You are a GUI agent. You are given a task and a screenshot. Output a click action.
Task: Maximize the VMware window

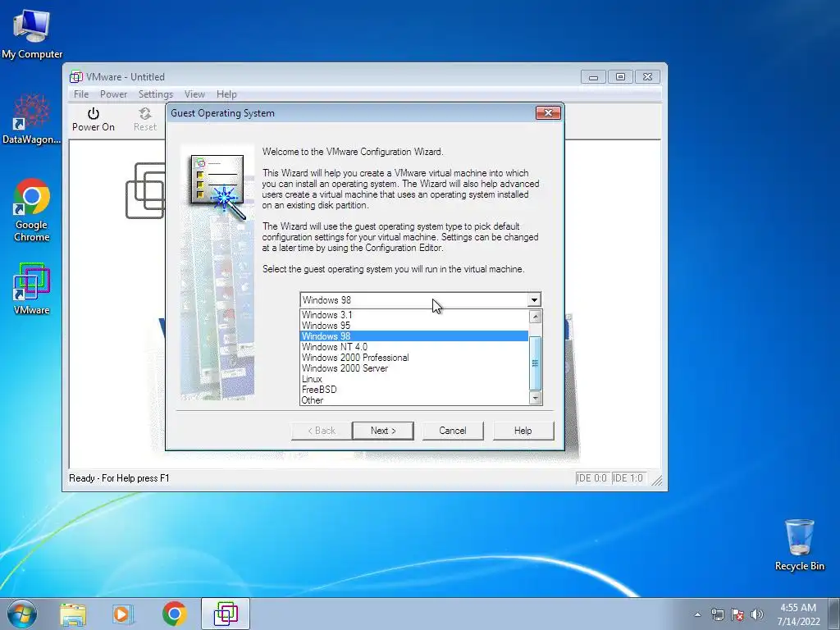click(x=620, y=77)
